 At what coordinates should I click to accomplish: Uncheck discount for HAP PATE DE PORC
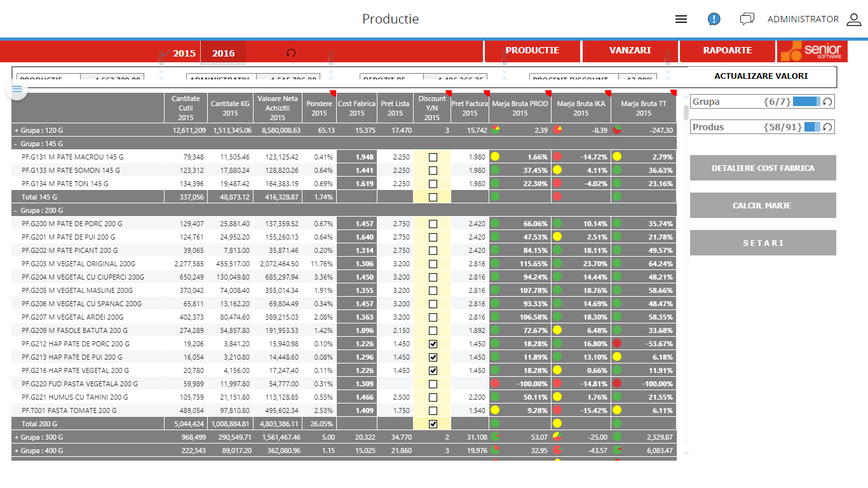(433, 344)
